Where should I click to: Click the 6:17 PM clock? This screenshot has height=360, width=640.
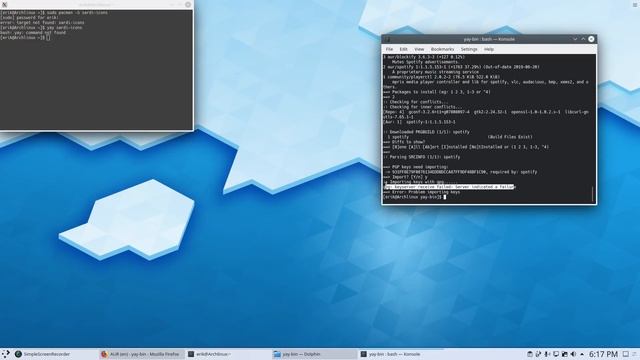(603, 354)
